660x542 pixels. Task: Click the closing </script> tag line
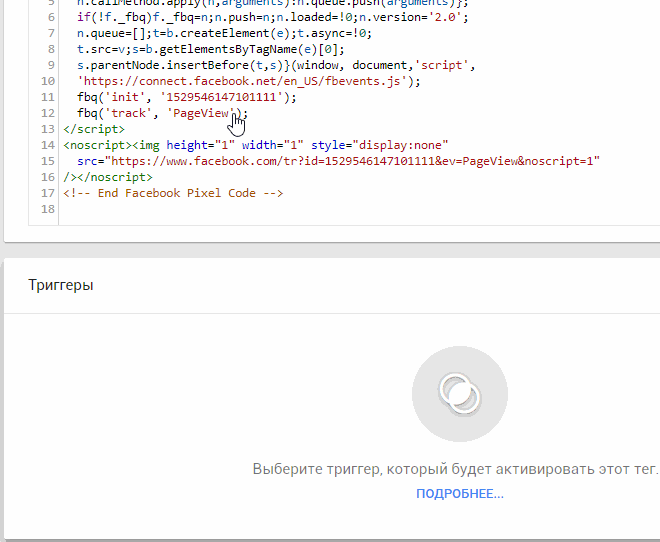pos(94,129)
